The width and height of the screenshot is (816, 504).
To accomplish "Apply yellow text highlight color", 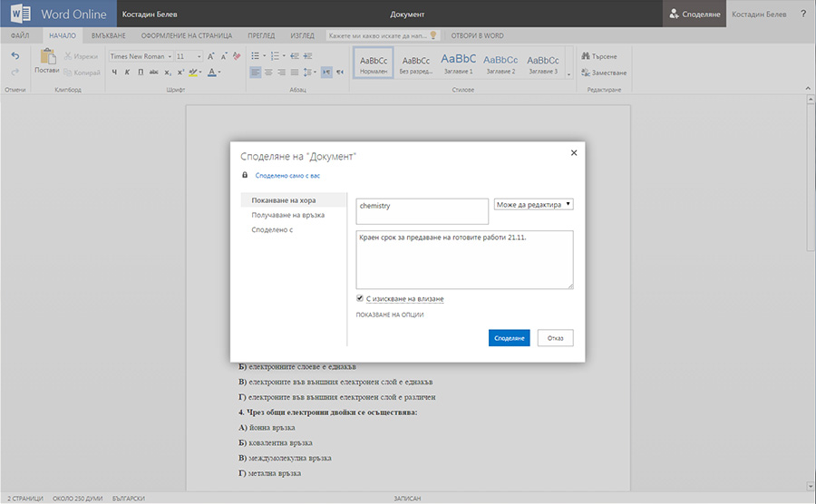I will pos(193,73).
